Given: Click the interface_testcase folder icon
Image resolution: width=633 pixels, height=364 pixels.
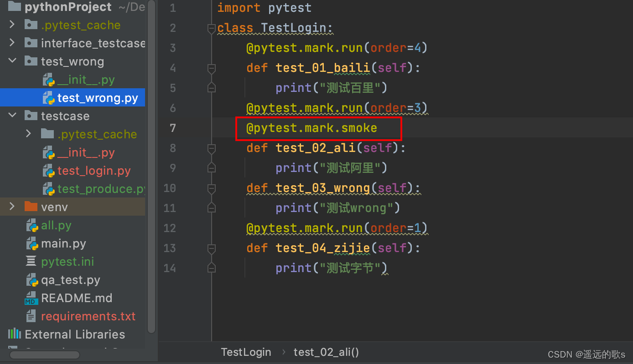Looking at the screenshot, I should 31,43.
